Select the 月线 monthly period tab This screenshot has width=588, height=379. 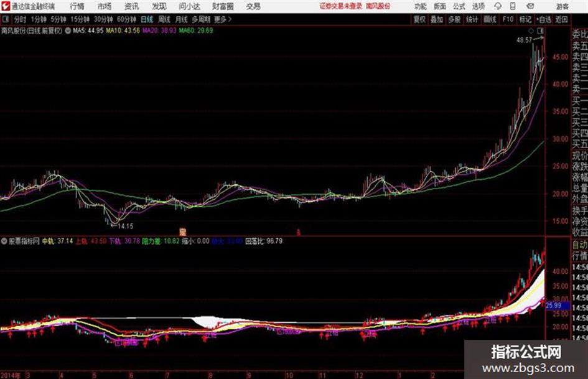(x=182, y=19)
